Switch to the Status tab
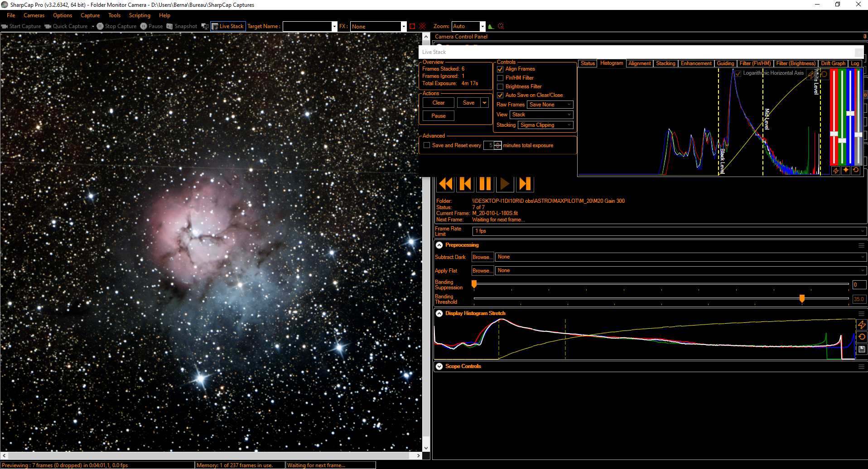868x469 pixels. coord(588,63)
